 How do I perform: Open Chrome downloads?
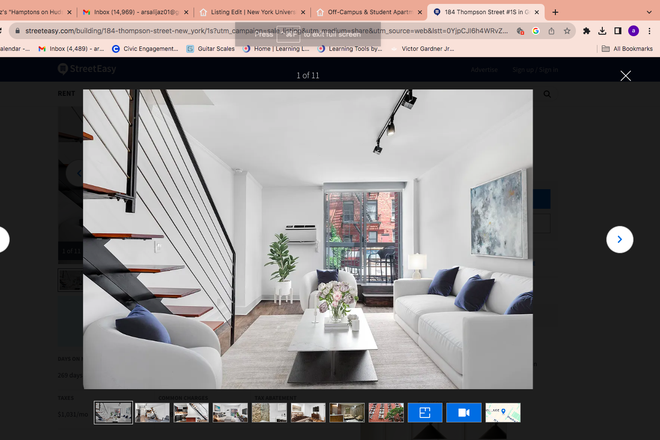coord(602,31)
